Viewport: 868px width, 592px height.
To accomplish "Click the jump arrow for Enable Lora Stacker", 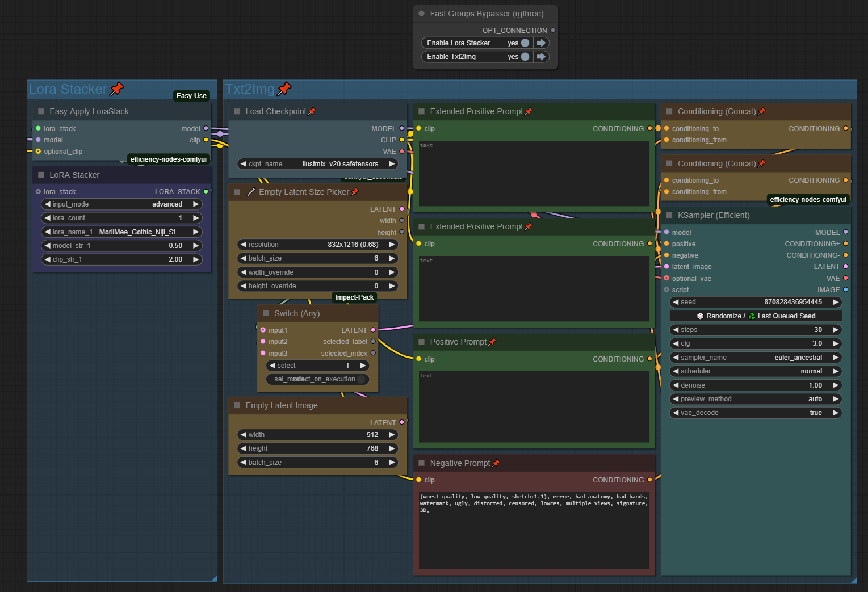I will 541,43.
